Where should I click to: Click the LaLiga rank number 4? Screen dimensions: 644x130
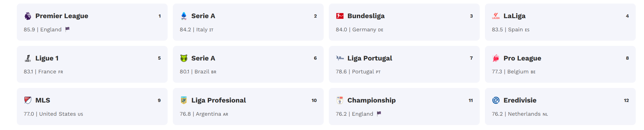(627, 16)
